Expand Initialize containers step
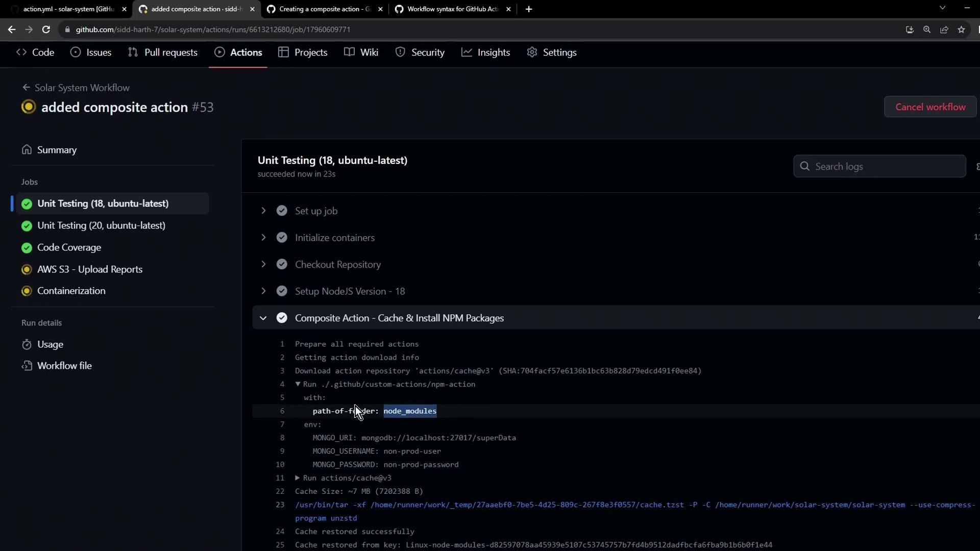 tap(263, 238)
